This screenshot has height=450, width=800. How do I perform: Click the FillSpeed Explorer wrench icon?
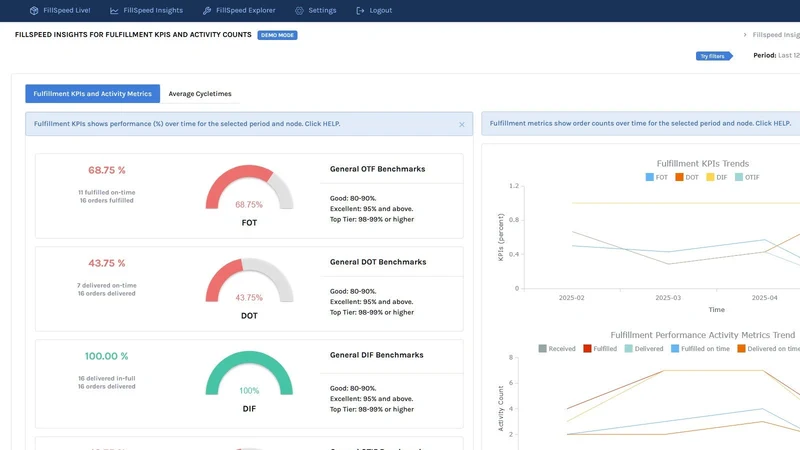click(x=207, y=10)
